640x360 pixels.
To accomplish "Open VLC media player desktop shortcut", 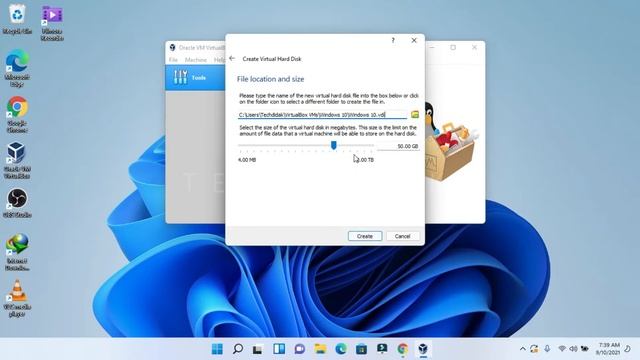I will [x=17, y=298].
